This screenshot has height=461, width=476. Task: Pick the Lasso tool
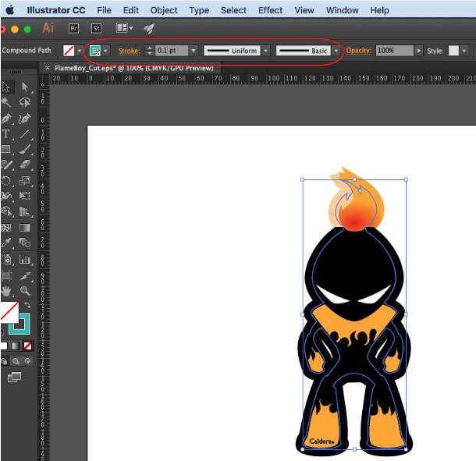coord(25,103)
